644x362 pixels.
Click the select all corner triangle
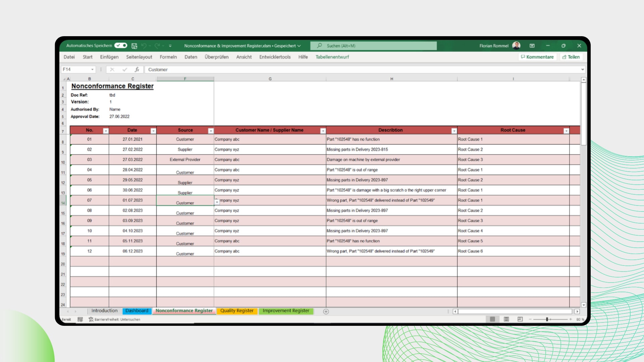[64, 79]
